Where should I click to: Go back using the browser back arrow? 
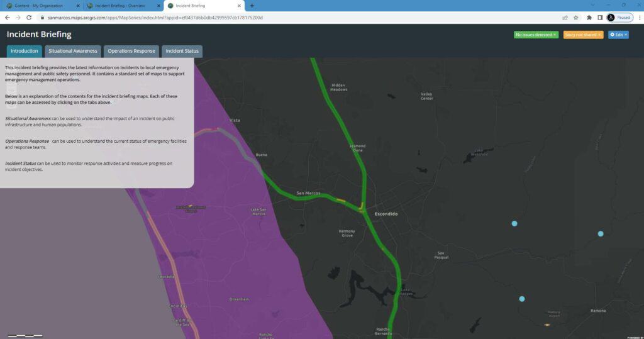click(7, 18)
